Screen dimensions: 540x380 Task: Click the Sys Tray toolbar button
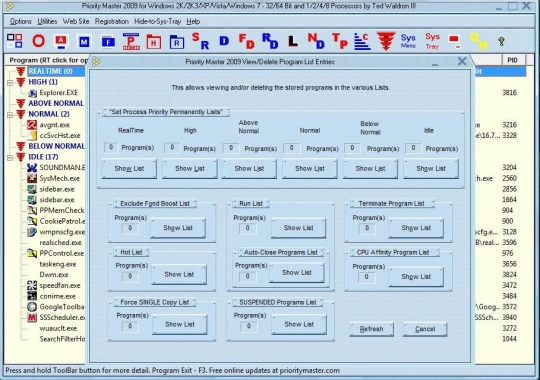(432, 41)
